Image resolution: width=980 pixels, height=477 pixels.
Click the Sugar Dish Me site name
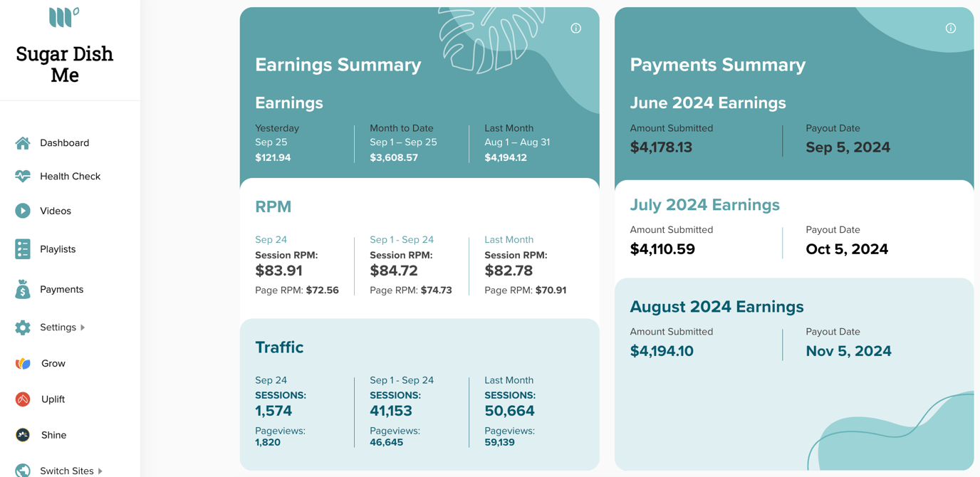click(64, 63)
